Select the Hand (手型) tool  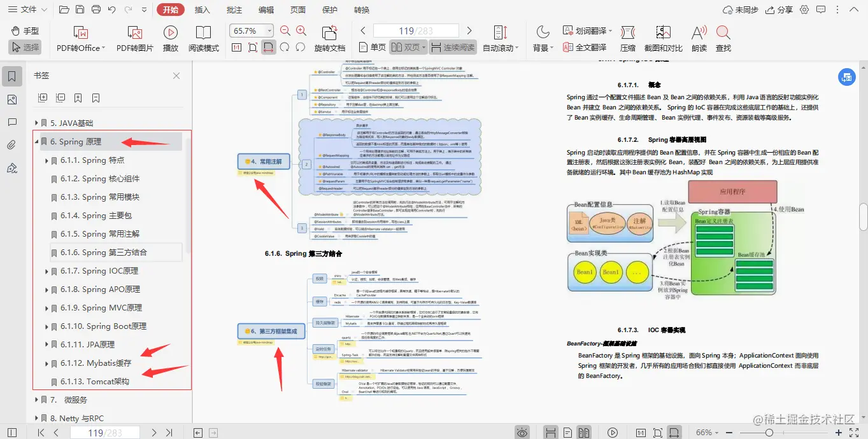(25, 31)
